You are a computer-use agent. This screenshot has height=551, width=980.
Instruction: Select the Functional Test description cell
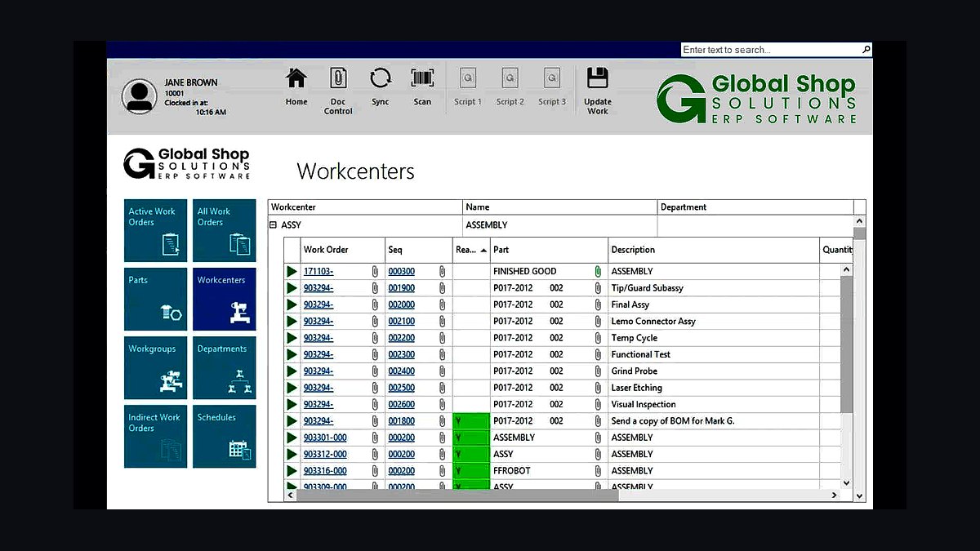[714, 354]
